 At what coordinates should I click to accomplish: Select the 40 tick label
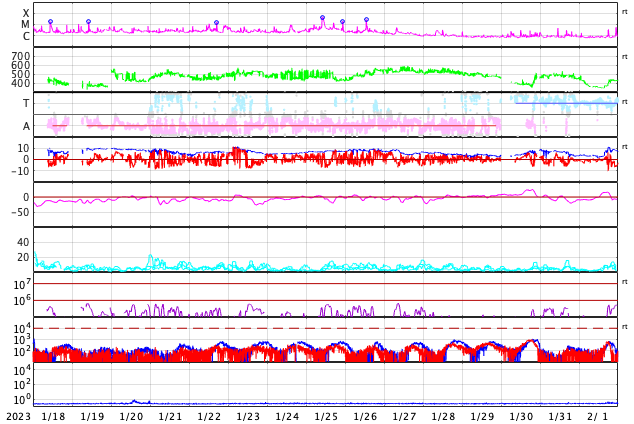[x=23, y=242]
